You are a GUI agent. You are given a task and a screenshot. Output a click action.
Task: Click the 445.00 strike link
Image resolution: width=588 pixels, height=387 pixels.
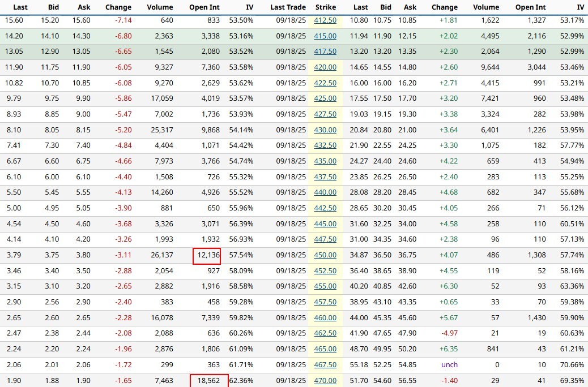point(325,224)
